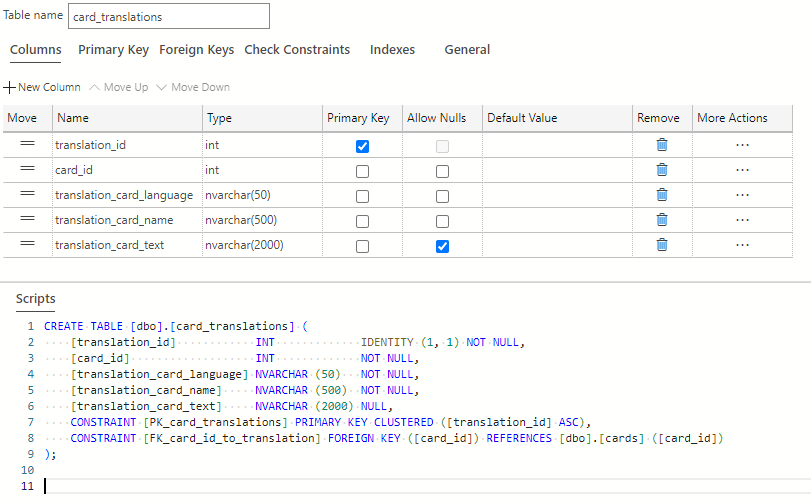
Task: Change the nvarchar(500) type field
Action: 262,220
